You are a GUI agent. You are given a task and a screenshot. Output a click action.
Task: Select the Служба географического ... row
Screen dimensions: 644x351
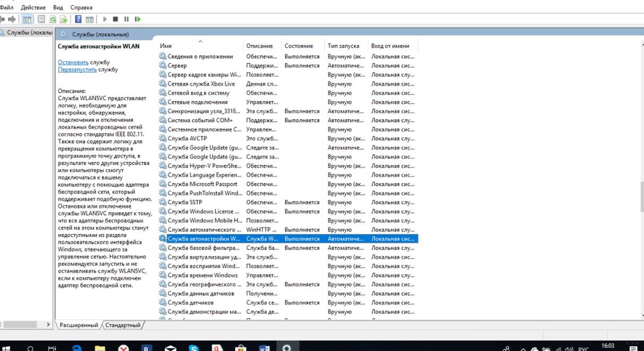pos(288,285)
